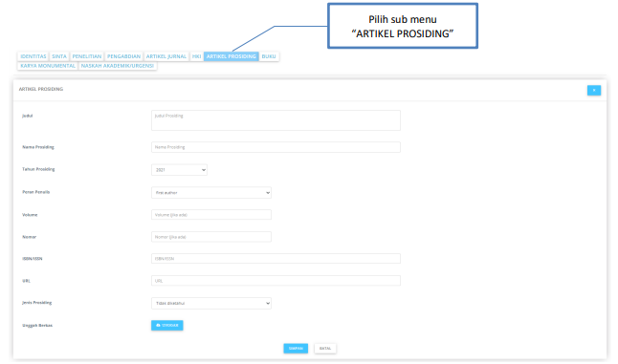618x364 pixels.
Task: Select the ARTIKEL PROSIDING tab
Action: coord(231,56)
